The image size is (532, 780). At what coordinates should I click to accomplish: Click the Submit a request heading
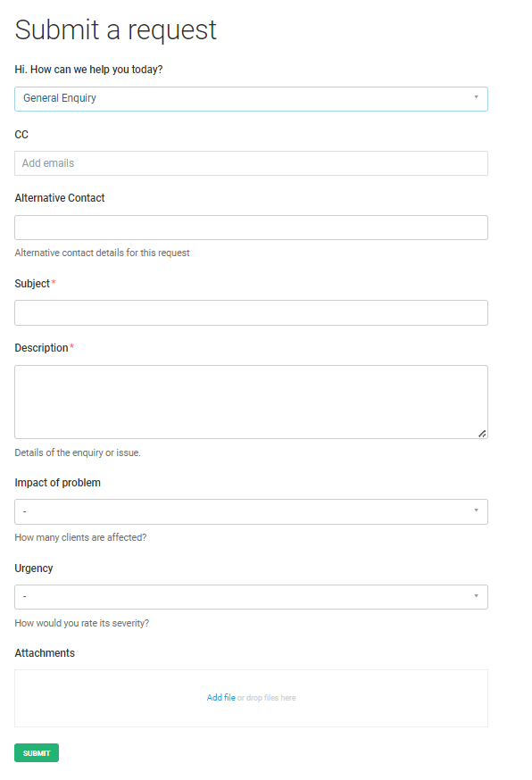tap(115, 29)
